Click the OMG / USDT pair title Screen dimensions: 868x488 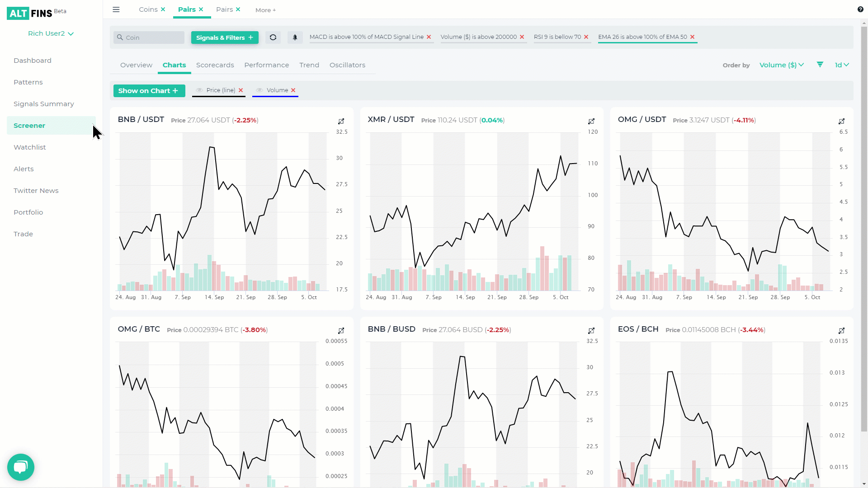pos(642,120)
